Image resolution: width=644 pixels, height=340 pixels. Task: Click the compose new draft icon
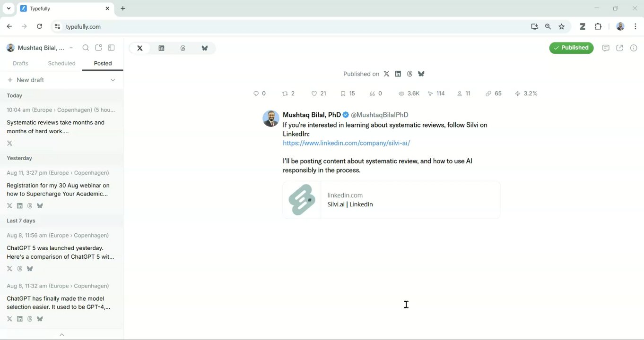pos(98,48)
